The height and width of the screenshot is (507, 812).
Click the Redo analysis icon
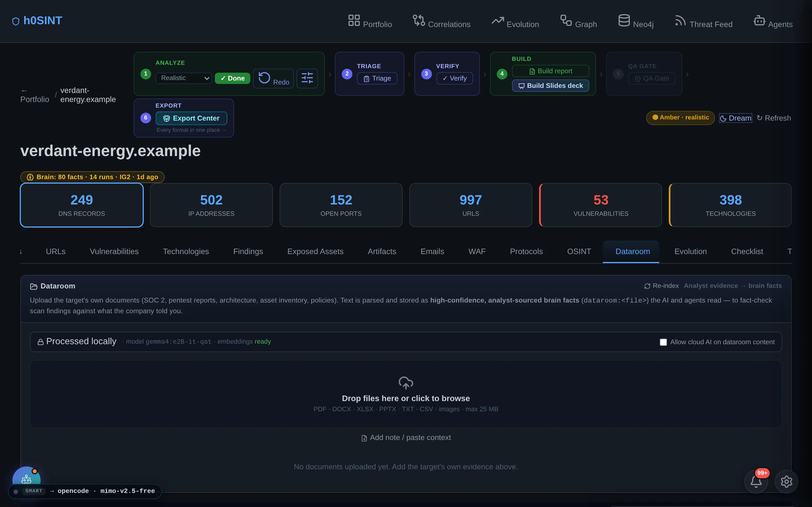[264, 78]
